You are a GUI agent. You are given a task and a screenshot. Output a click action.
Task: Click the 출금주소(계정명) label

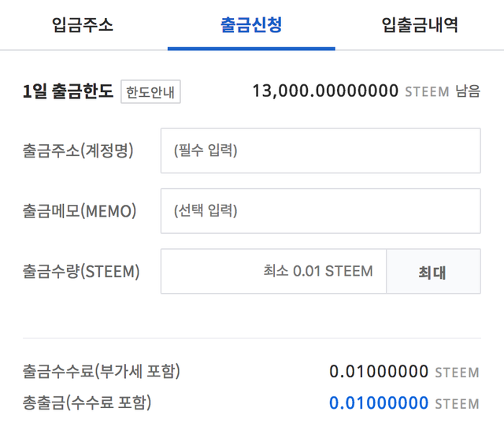(x=78, y=150)
